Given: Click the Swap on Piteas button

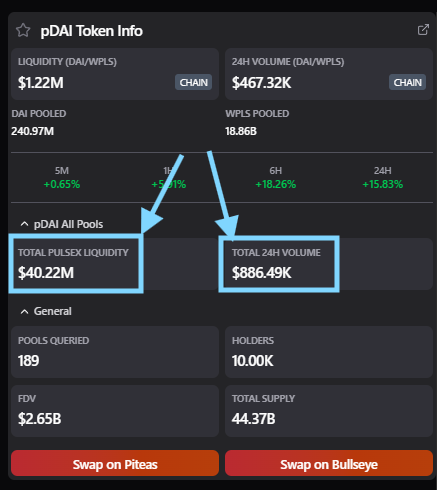Looking at the screenshot, I should coord(115,463).
